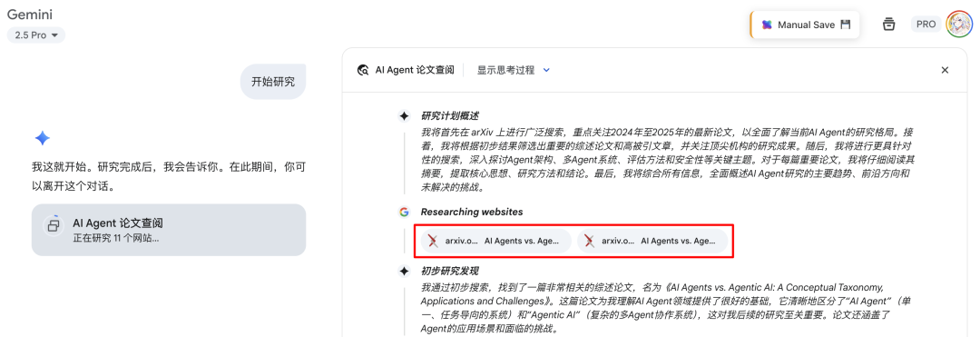Click the spinning research progress icon

(54, 224)
